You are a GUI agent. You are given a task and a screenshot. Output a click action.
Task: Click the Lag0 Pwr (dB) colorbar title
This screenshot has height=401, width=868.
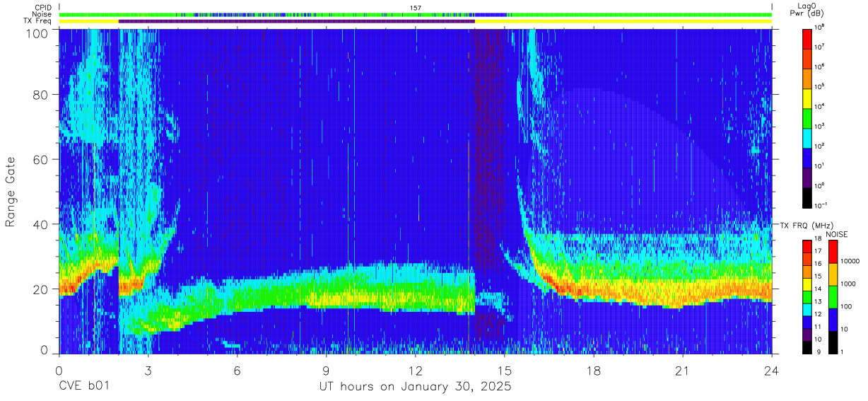click(808, 9)
